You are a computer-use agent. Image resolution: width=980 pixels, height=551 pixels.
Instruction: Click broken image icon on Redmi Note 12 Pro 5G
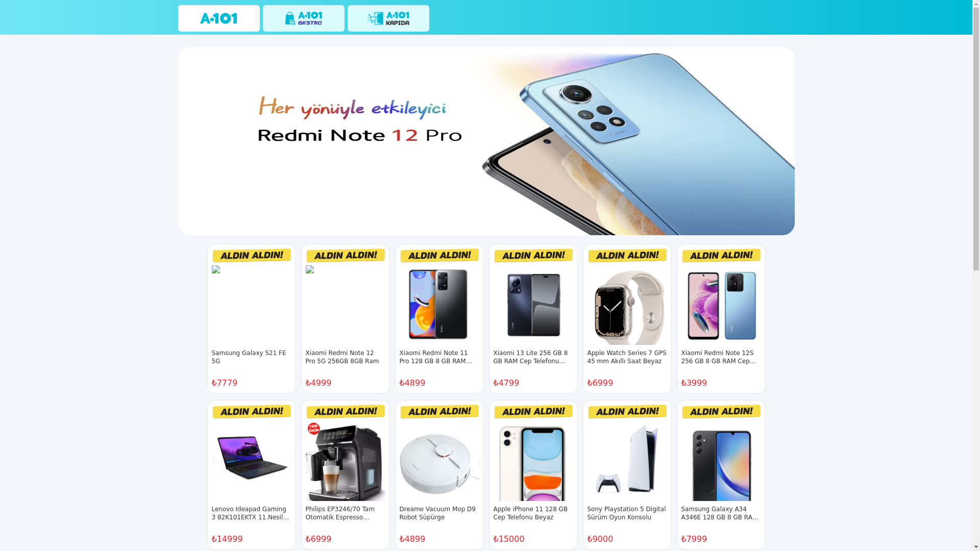click(310, 269)
